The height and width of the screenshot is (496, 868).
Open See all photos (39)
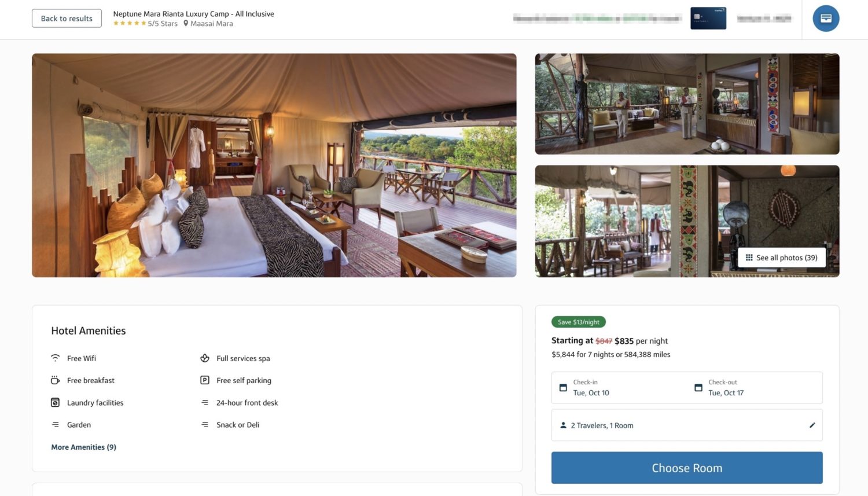782,257
